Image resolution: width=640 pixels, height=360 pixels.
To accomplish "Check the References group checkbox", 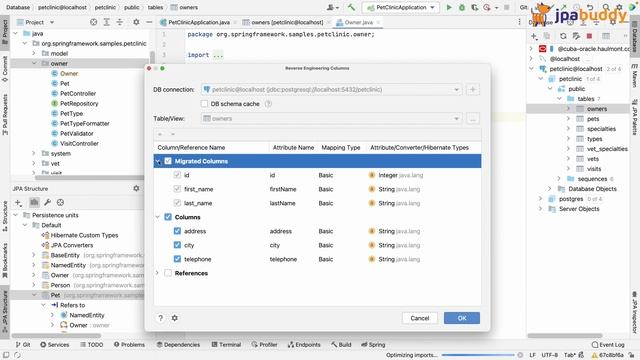I will 168,273.
